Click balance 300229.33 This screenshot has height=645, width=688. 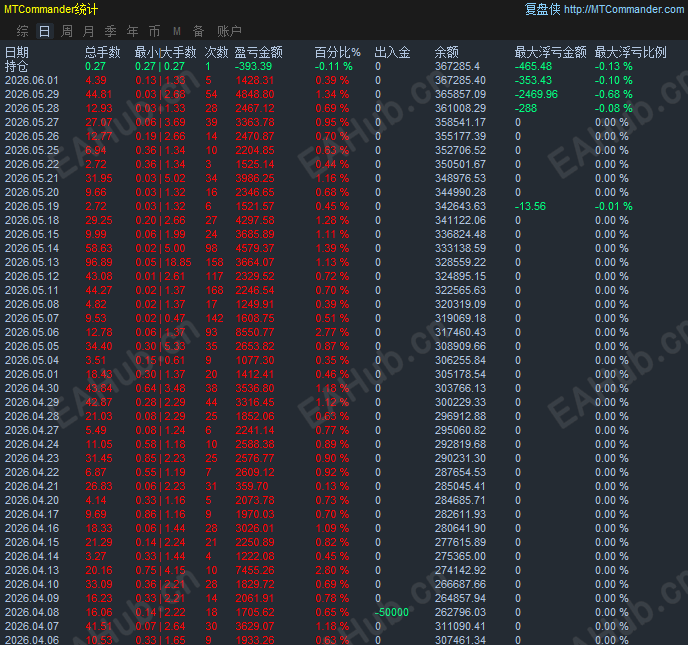(x=460, y=402)
